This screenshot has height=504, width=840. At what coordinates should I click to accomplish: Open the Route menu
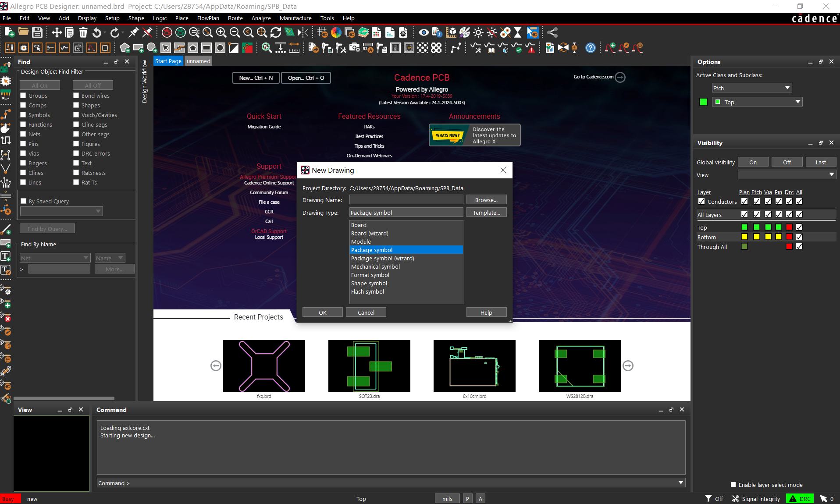point(235,18)
